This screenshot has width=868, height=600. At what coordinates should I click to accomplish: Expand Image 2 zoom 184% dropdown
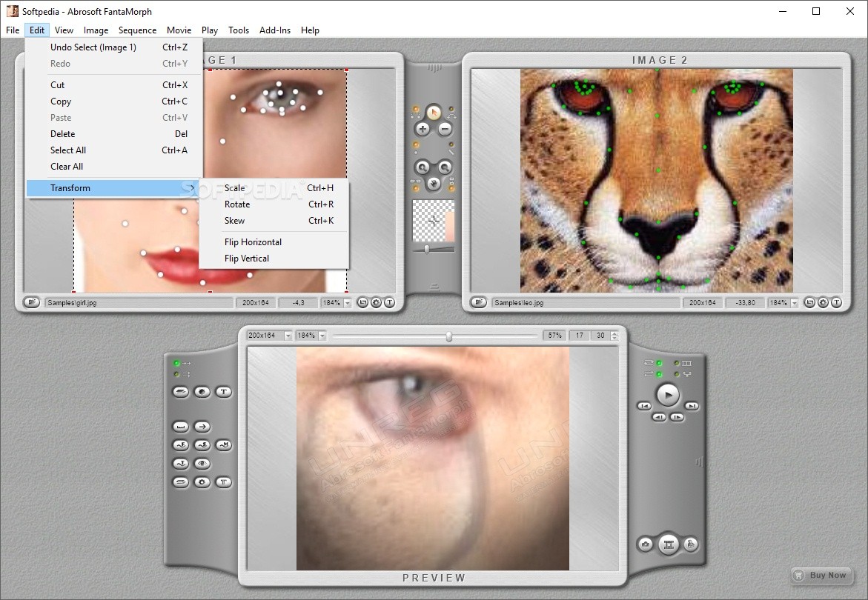point(795,303)
